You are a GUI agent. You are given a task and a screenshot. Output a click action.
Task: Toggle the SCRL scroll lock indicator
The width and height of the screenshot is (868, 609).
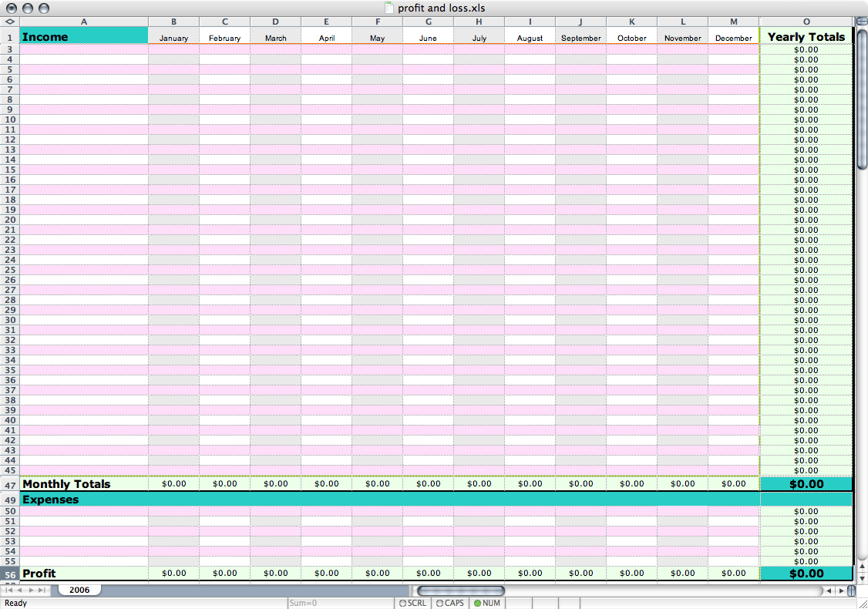tap(412, 603)
